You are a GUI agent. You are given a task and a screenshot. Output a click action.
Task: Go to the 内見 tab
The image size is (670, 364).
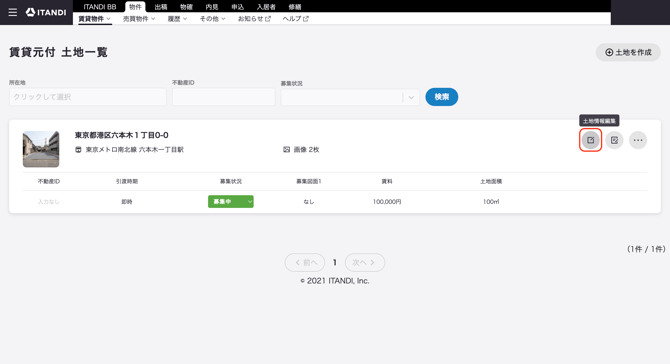tap(212, 7)
